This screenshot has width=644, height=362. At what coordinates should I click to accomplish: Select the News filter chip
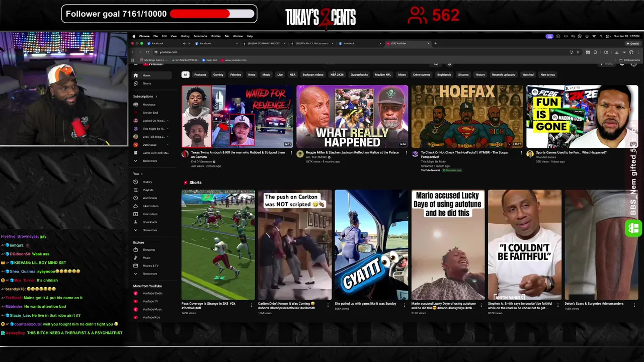252,75
